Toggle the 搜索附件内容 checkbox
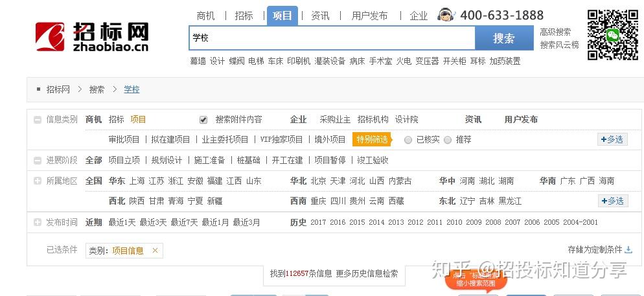The height and width of the screenshot is (296, 644). click(203, 120)
